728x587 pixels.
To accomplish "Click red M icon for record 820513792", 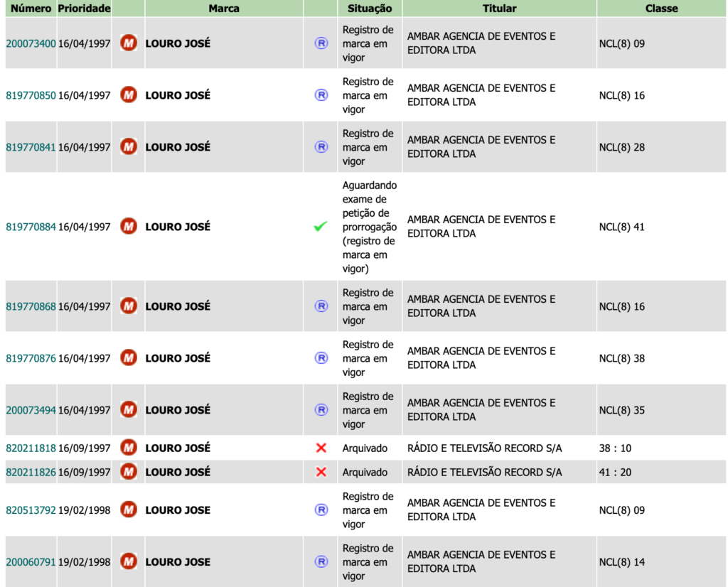I will [x=129, y=510].
